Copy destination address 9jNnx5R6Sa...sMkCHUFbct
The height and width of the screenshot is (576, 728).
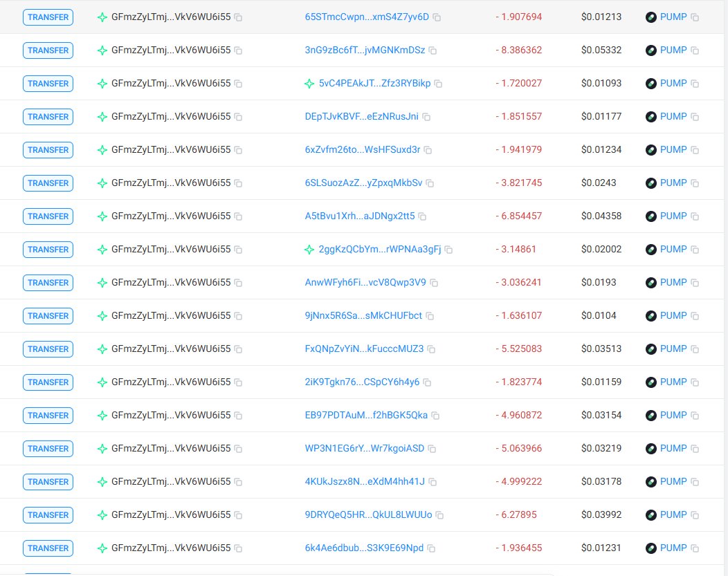pos(430,316)
